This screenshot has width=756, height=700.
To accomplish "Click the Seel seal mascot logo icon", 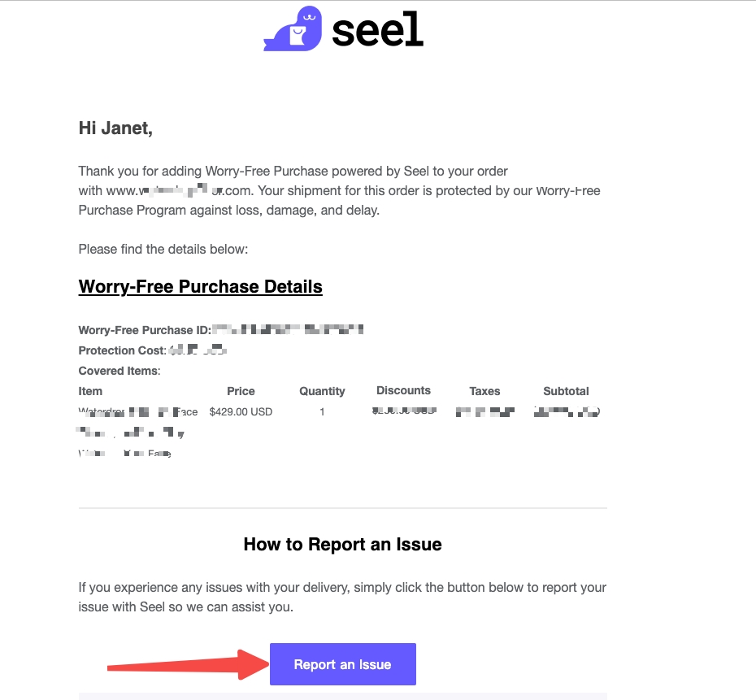I will click(x=293, y=28).
